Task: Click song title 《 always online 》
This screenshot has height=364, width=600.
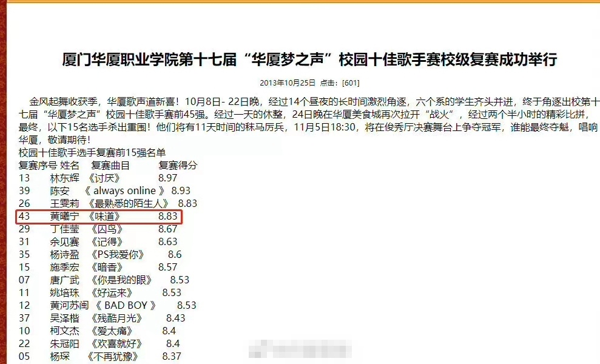Action: 125,190
